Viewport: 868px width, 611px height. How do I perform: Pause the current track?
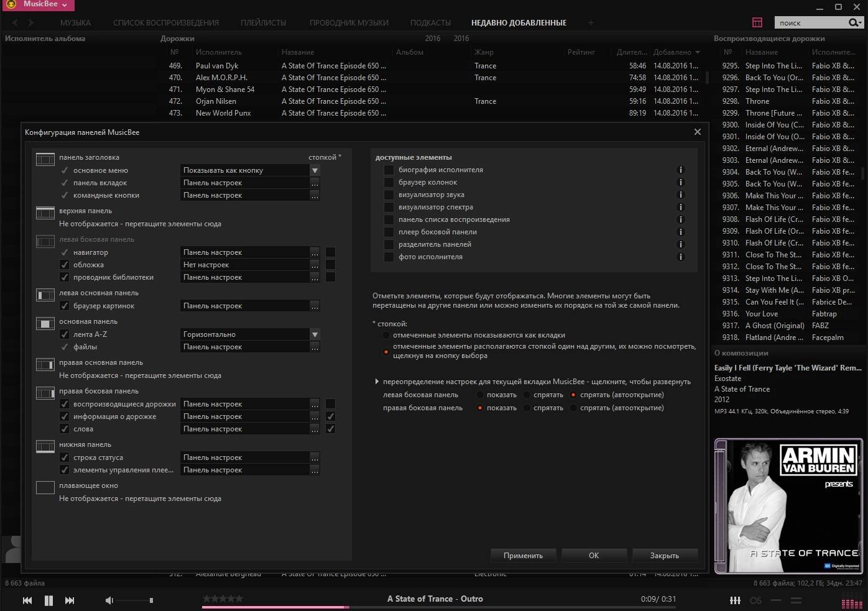(48, 600)
